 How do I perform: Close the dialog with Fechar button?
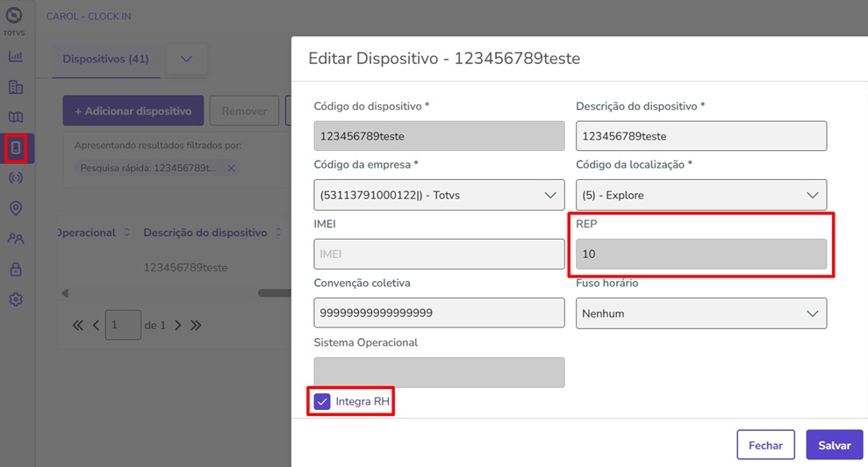[x=765, y=445]
